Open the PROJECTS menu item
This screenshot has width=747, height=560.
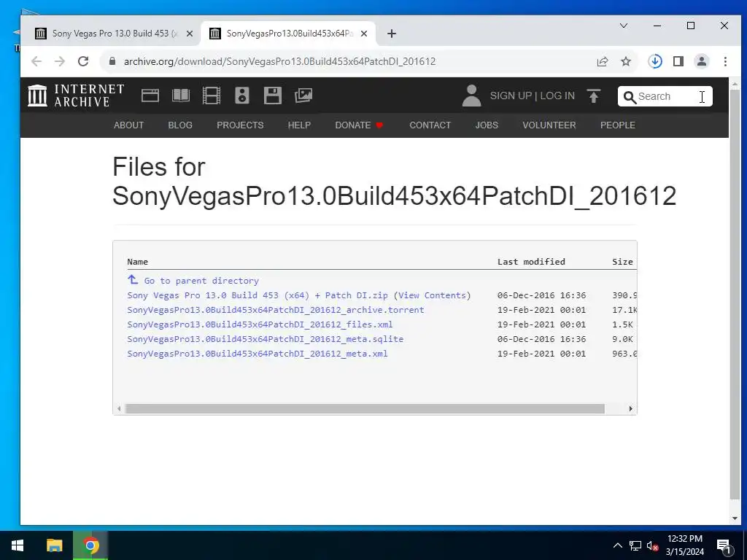[x=240, y=125]
